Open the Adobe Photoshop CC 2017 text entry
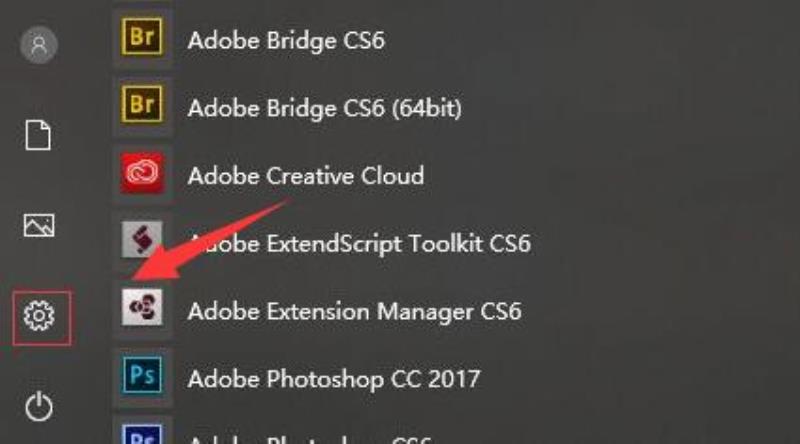 coord(334,379)
